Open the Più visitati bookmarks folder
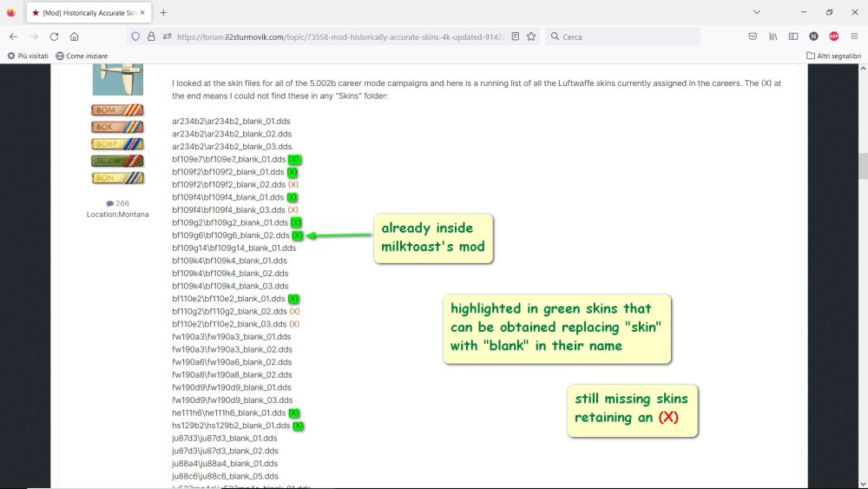This screenshot has height=489, width=868. tap(28, 56)
